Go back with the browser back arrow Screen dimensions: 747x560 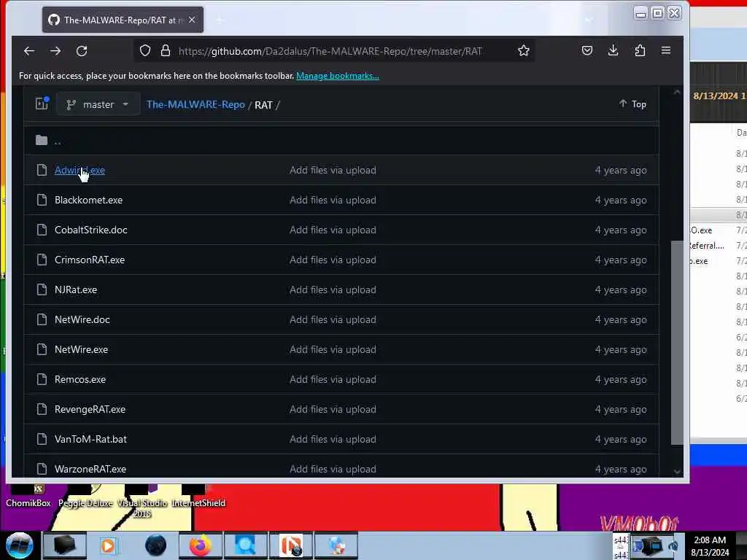[x=29, y=51]
